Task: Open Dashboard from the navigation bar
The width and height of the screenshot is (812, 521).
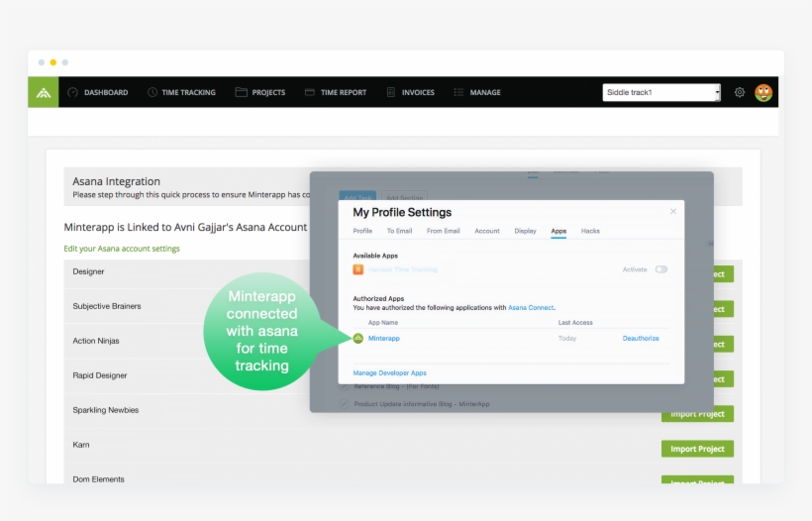Action: [x=98, y=92]
